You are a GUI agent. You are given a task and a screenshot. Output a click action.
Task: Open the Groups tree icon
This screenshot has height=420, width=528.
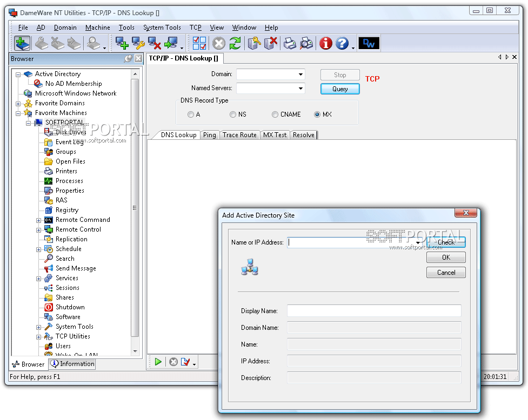click(49, 152)
